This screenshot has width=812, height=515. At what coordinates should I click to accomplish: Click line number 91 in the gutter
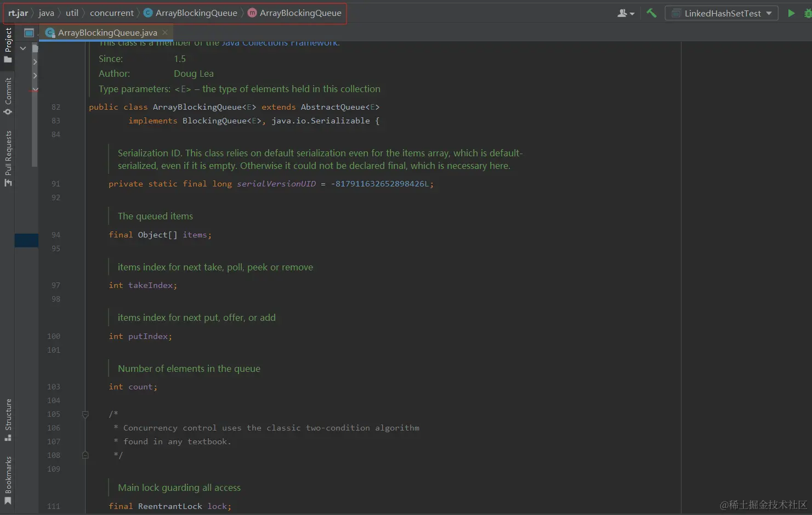(56, 184)
